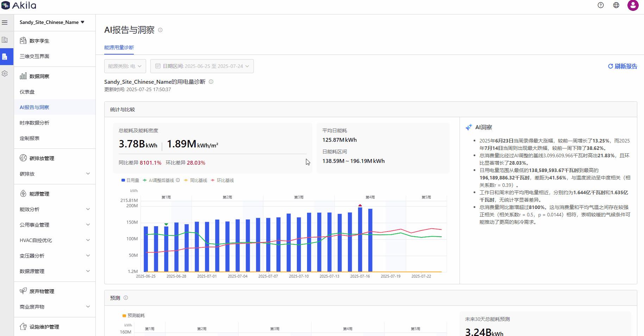Click the 设施维护管理 section icon
644x336 pixels.
(x=23, y=327)
